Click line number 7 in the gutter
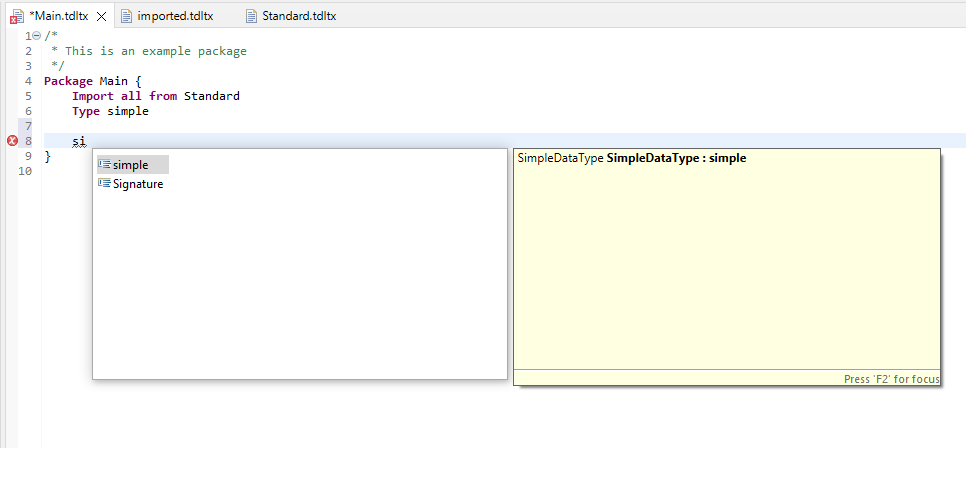 28,126
